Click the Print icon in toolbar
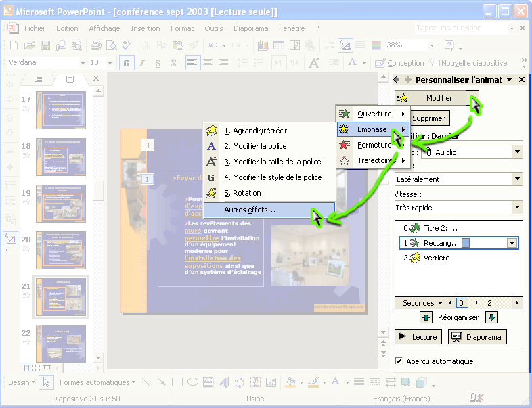The image size is (532, 408). pos(95,45)
